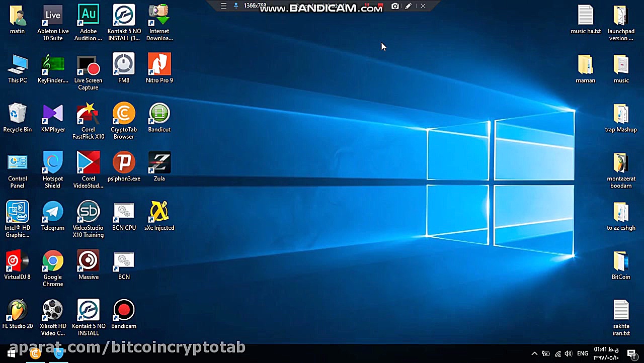This screenshot has width=644, height=363.
Task: Launch psiphon3.exe
Action: (124, 162)
